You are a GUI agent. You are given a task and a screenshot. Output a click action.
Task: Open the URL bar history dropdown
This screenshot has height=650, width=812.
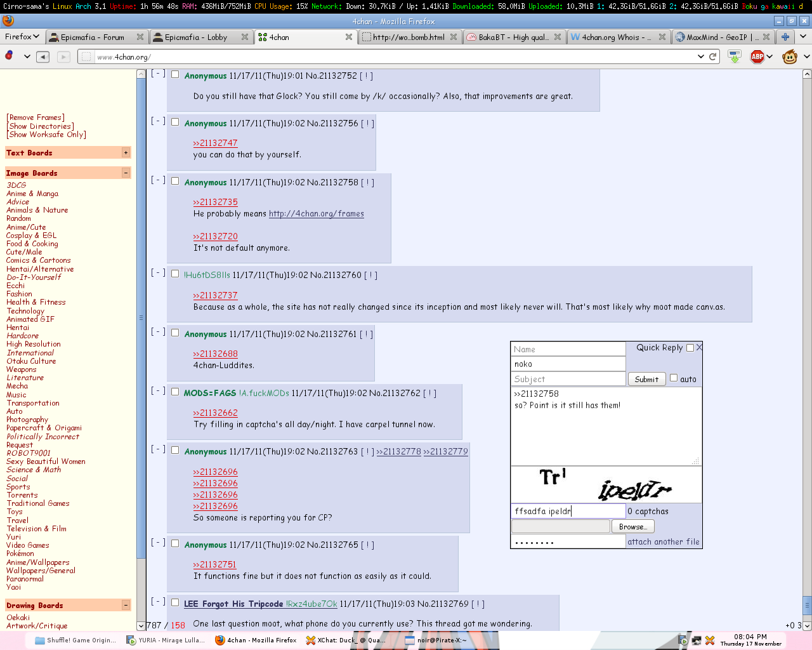pos(701,56)
